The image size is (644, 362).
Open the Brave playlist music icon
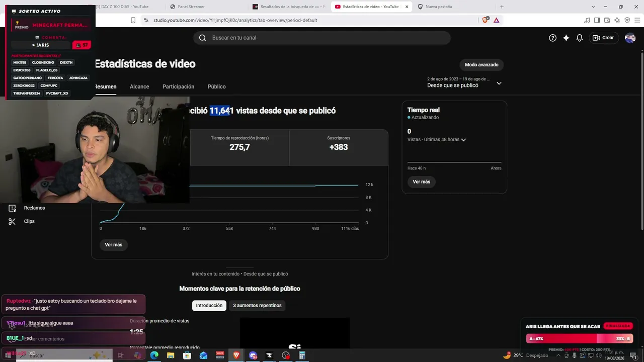pyautogui.click(x=587, y=20)
